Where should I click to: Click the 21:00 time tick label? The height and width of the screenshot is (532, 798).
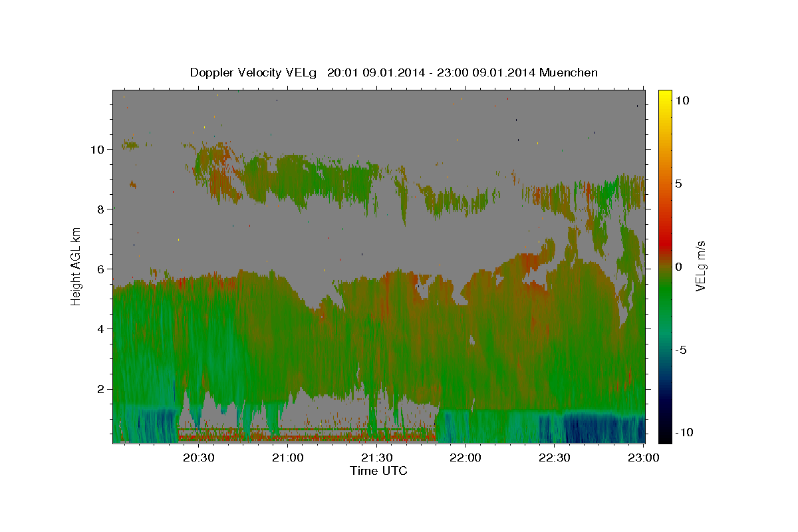click(287, 458)
